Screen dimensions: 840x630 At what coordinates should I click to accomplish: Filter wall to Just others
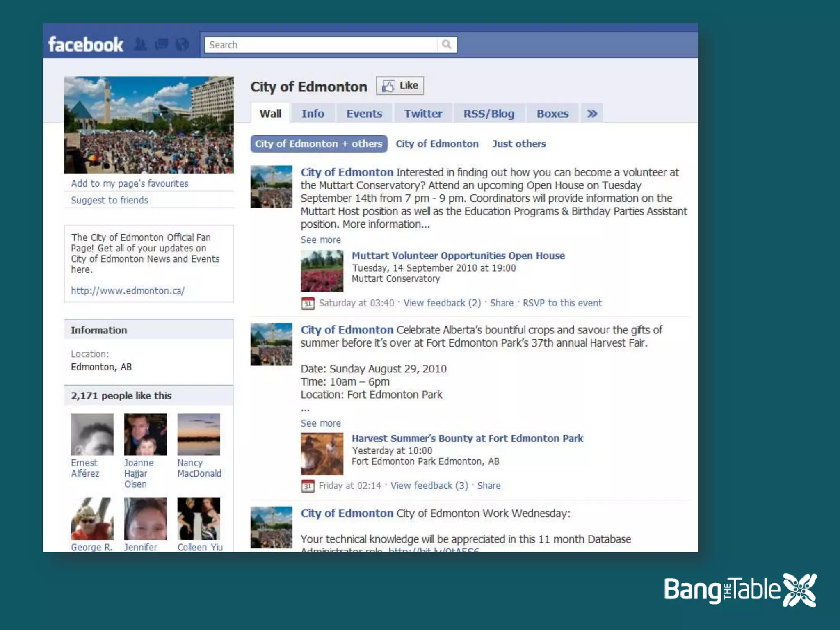coord(519,144)
